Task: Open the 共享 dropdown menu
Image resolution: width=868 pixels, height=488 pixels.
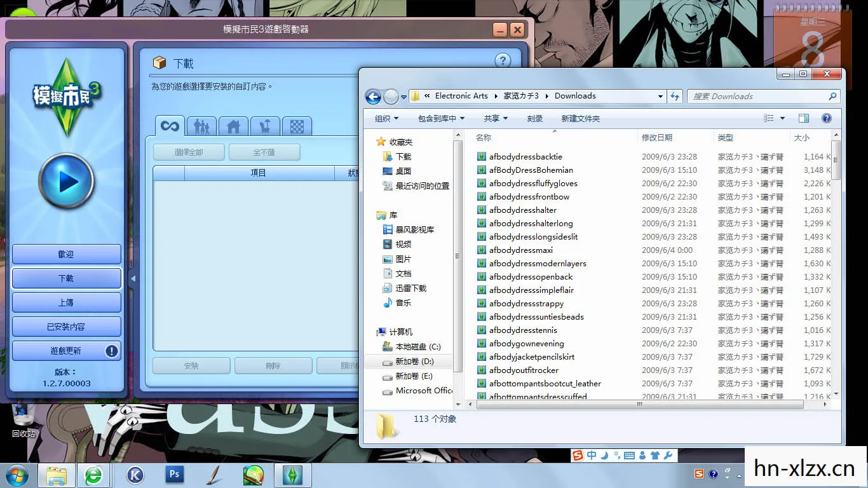Action: (496, 118)
